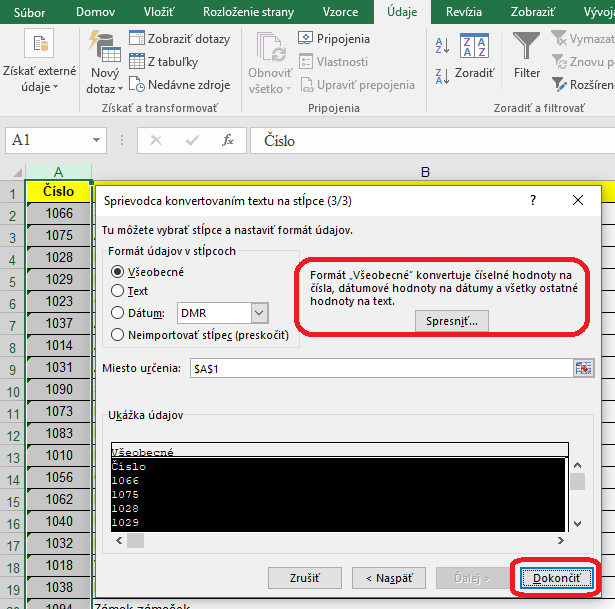Expand the DMR date format dropdown
The image size is (615, 609).
click(260, 313)
